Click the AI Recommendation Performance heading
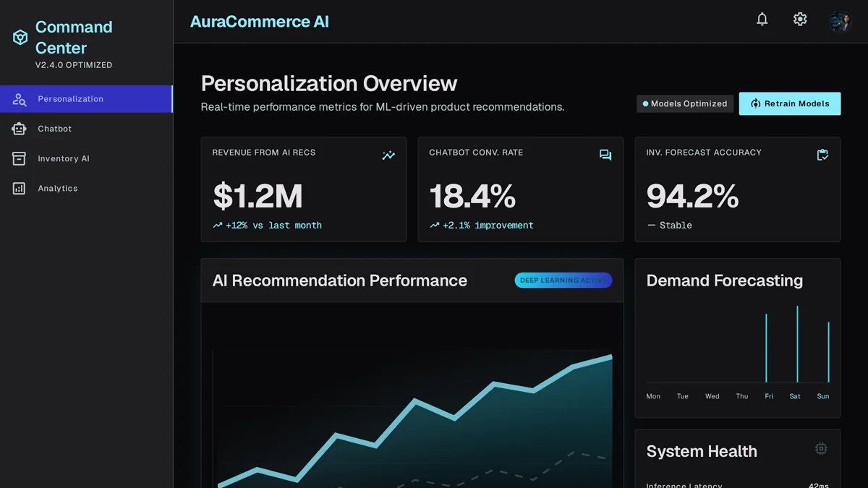Screen dimensions: 868x488 click(340, 281)
